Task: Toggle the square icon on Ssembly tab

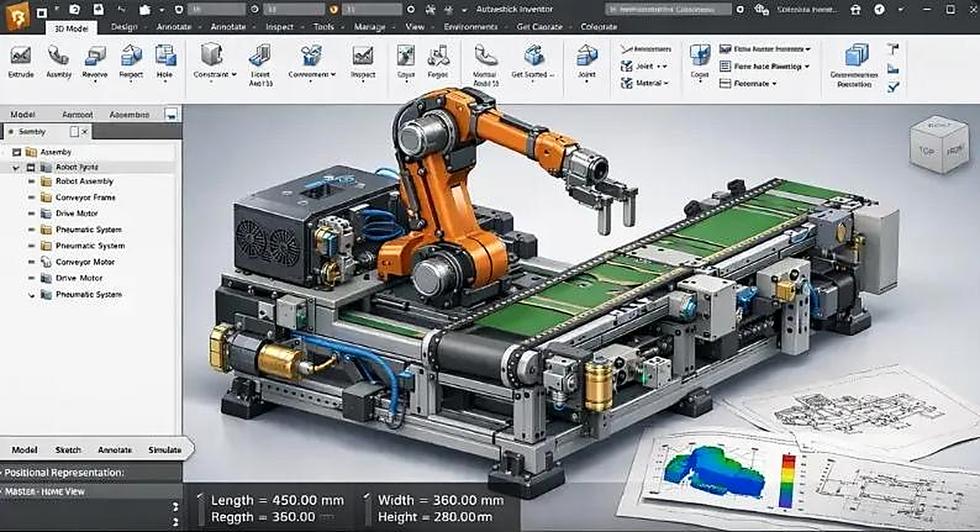Action: point(74,131)
